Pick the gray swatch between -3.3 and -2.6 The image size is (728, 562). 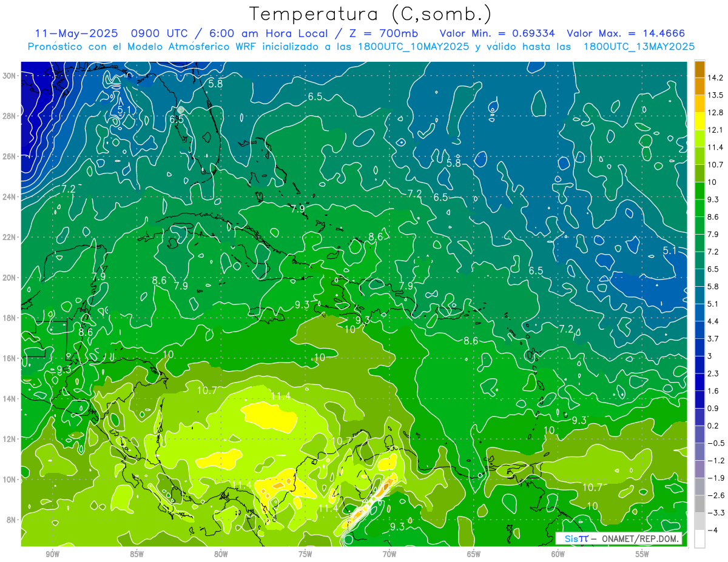[x=699, y=504]
